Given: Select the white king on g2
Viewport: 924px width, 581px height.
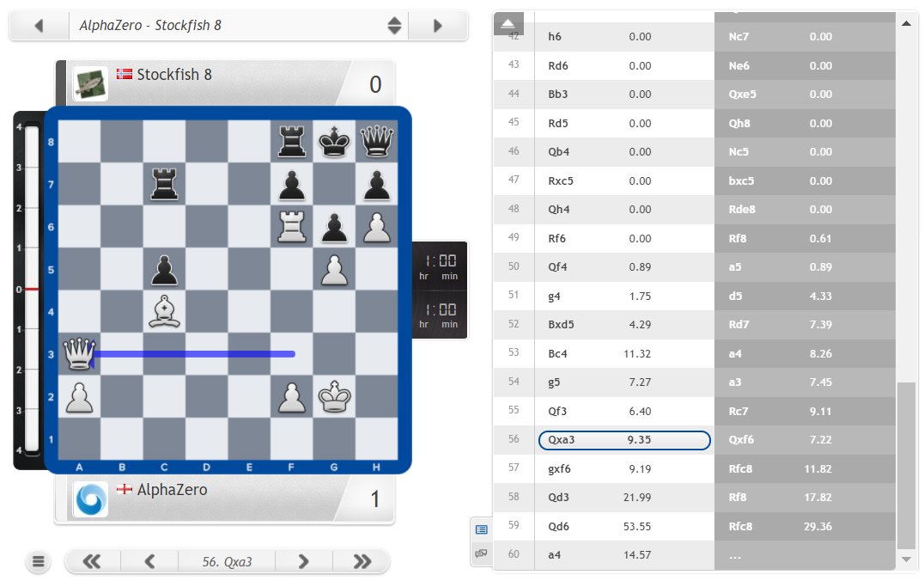Looking at the screenshot, I should (x=334, y=396).
